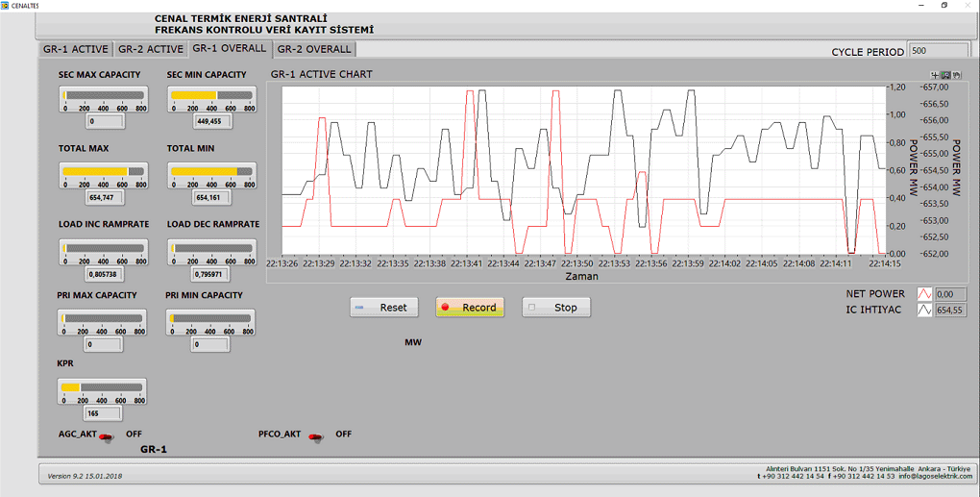This screenshot has height=497, width=980.
Task: Click the SEC MIN CAPACITY slider bar
Action: coord(212,95)
